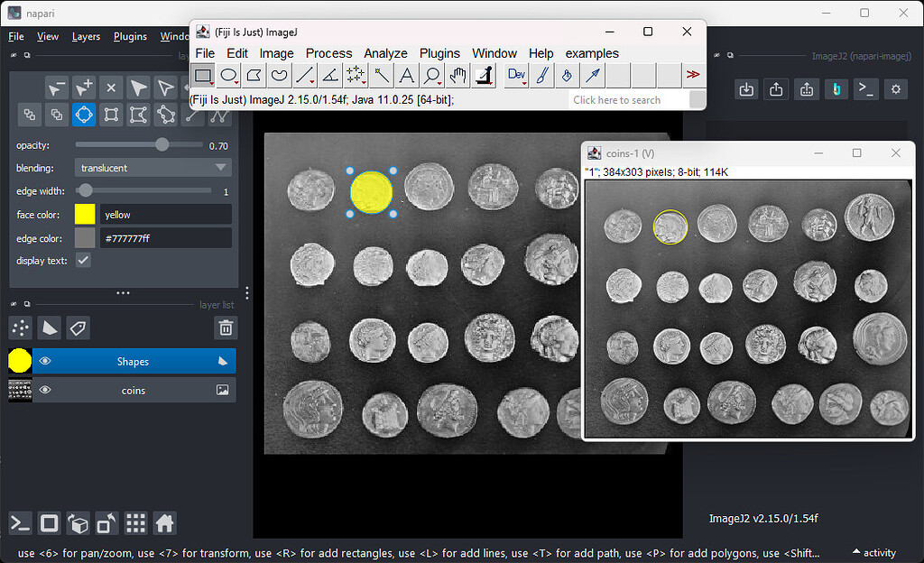Choose the ImageJ text tool
Image resolution: width=924 pixels, height=563 pixels.
pos(406,76)
